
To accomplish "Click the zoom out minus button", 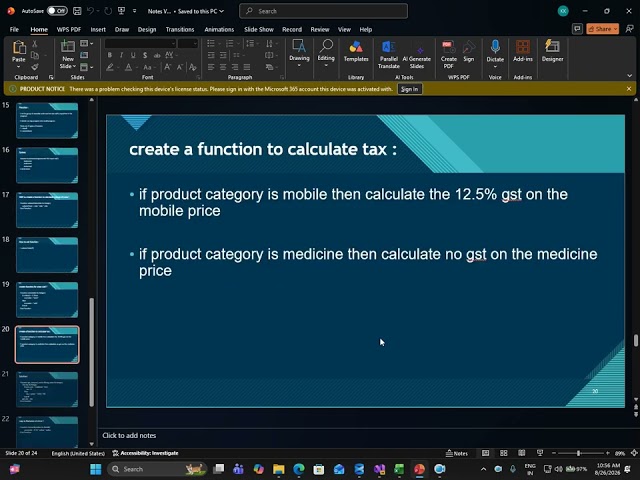I will coord(554,453).
